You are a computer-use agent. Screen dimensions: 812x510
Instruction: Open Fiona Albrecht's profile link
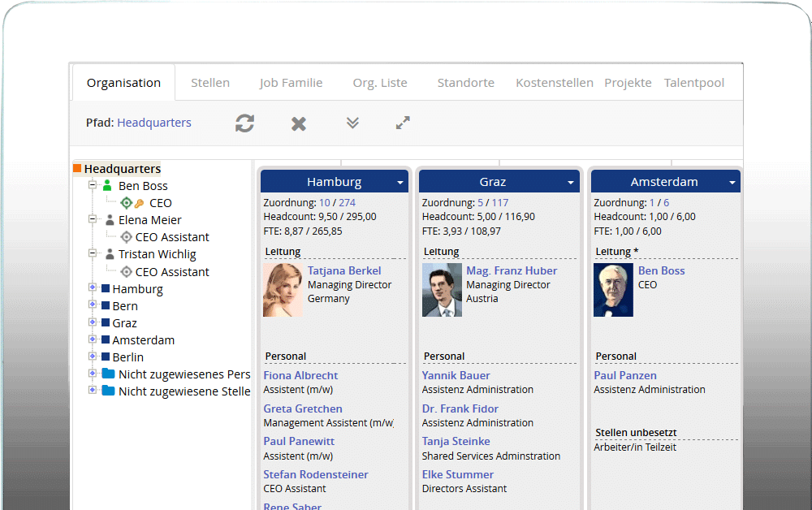pyautogui.click(x=300, y=375)
